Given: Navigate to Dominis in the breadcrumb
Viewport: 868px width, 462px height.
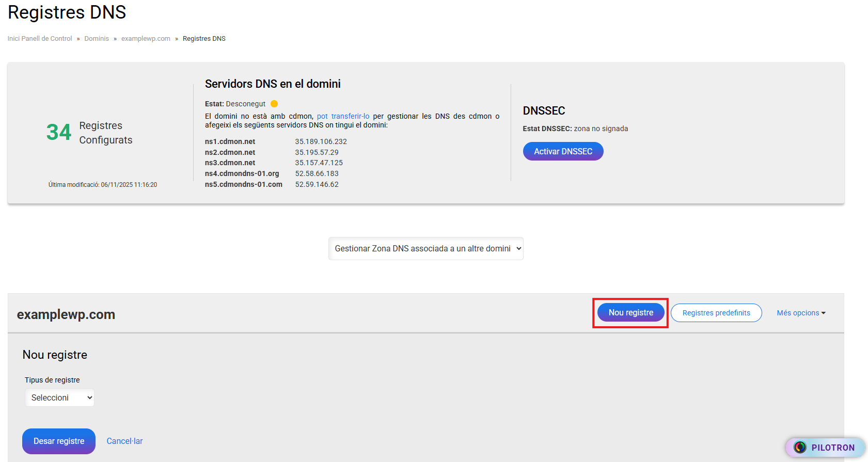Looking at the screenshot, I should (97, 39).
